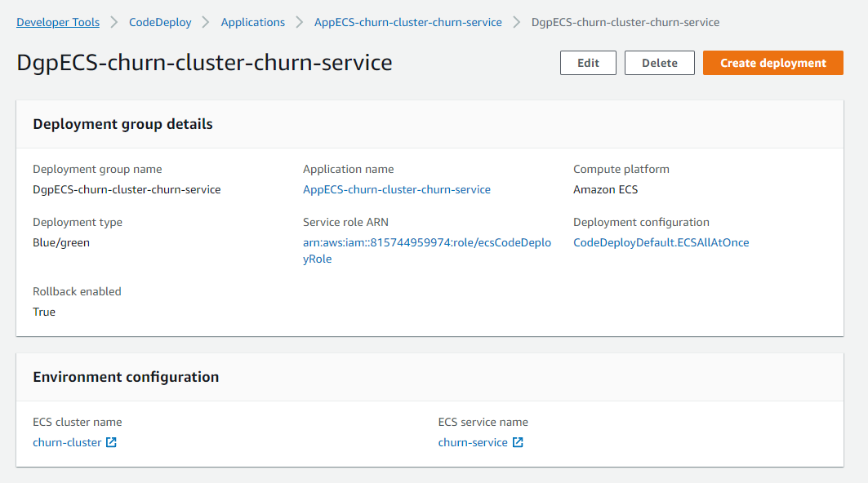Click the Compute platform label
The image size is (868, 483).
click(x=621, y=170)
